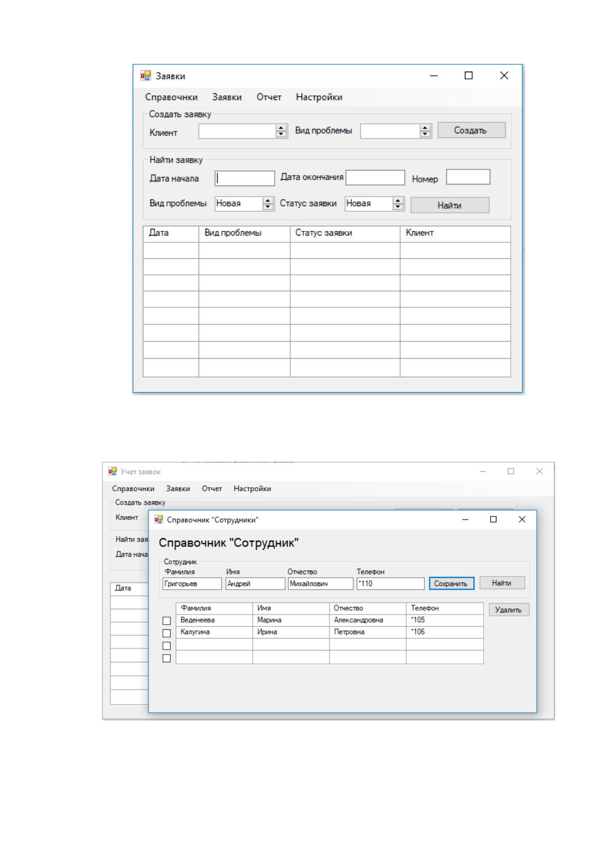Click the Удалить button beside employee table
This screenshot has width=614, height=868.
509,610
